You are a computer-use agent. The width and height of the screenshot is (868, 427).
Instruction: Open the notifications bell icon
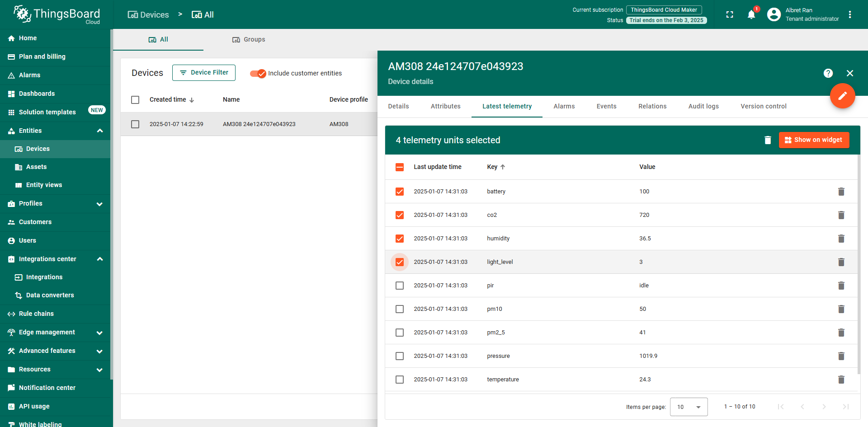pyautogui.click(x=751, y=14)
